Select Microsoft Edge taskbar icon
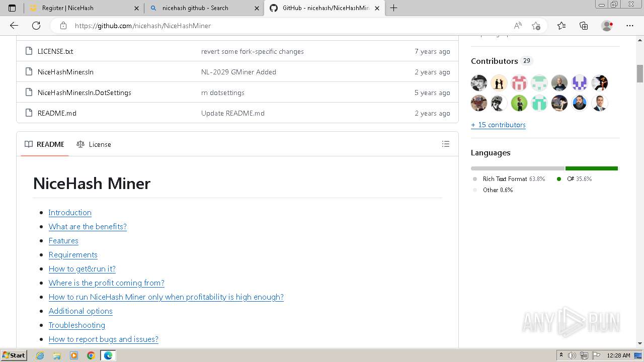The width and height of the screenshot is (644, 362). (108, 355)
